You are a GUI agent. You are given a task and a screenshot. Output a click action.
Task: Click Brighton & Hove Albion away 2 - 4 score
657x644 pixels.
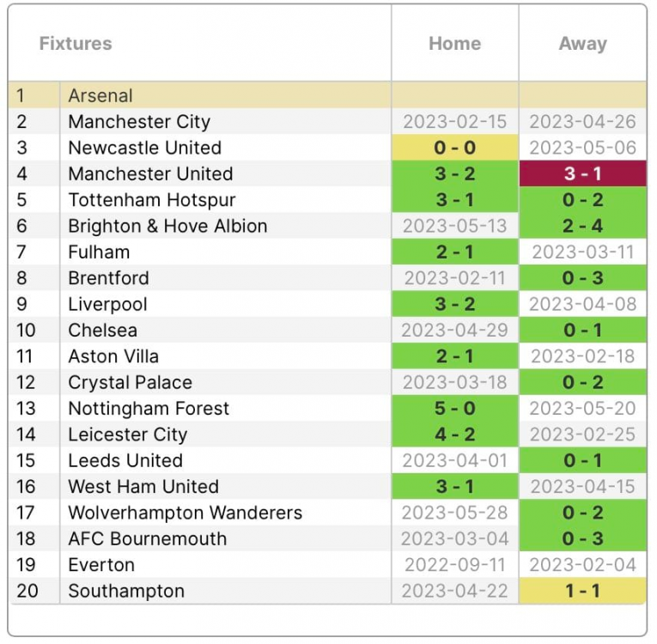(x=582, y=226)
